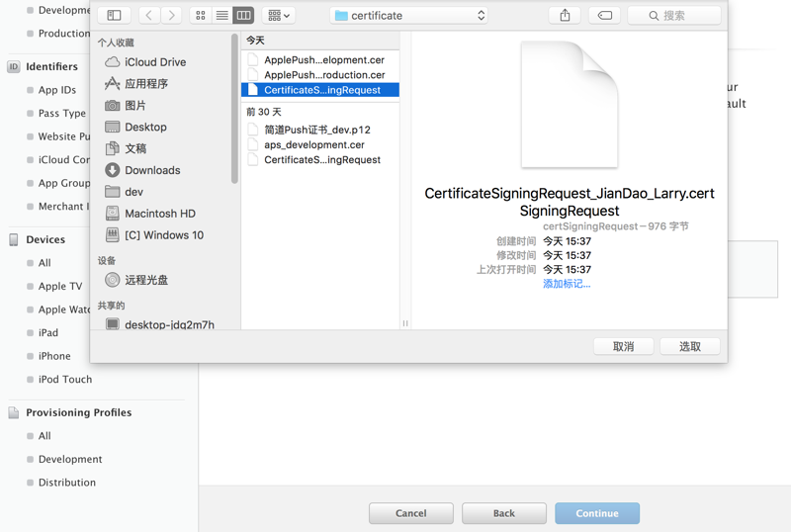Click the edit tags icon
Image resolution: width=791 pixels, height=532 pixels.
pyautogui.click(x=605, y=15)
